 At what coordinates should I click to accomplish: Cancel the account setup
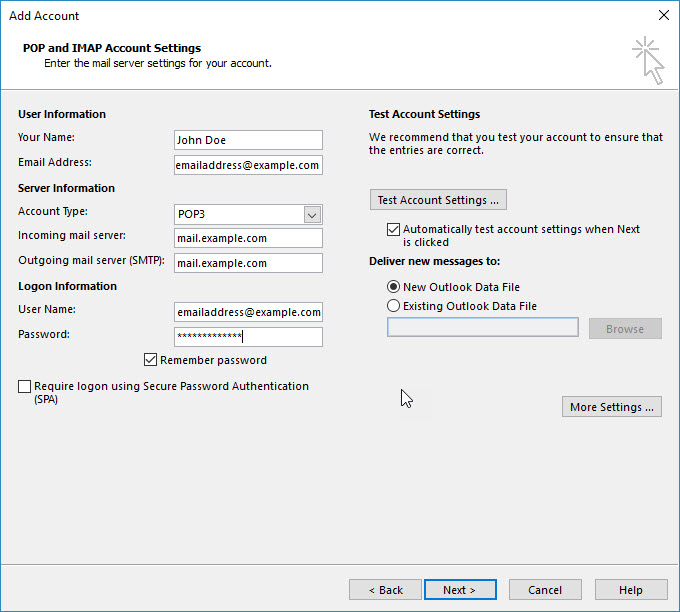[x=545, y=590]
